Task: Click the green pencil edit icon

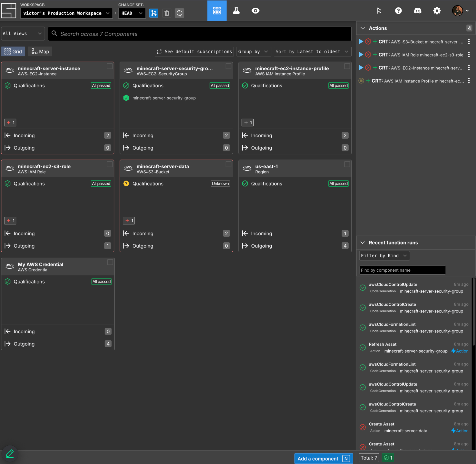Action: pyautogui.click(x=10, y=454)
